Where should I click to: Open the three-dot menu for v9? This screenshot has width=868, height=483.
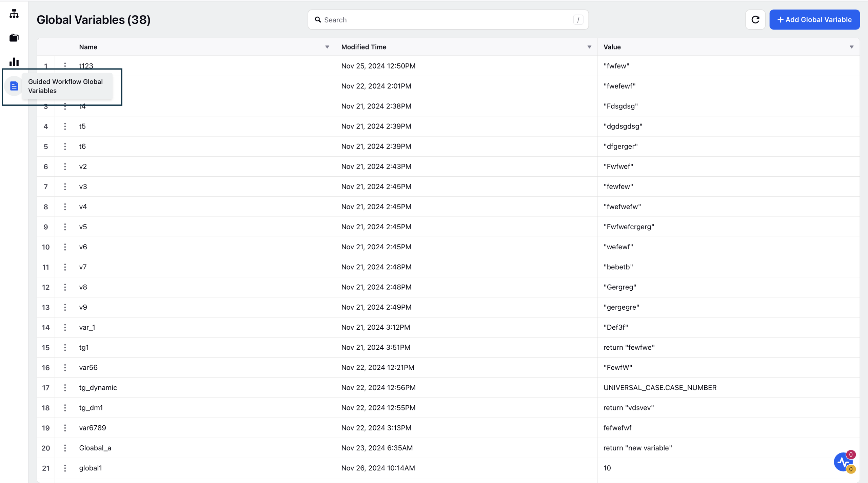point(65,307)
